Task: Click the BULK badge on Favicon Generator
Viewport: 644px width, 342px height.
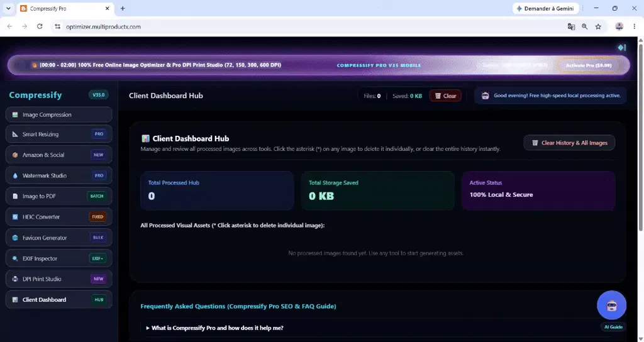Action: 98,237
